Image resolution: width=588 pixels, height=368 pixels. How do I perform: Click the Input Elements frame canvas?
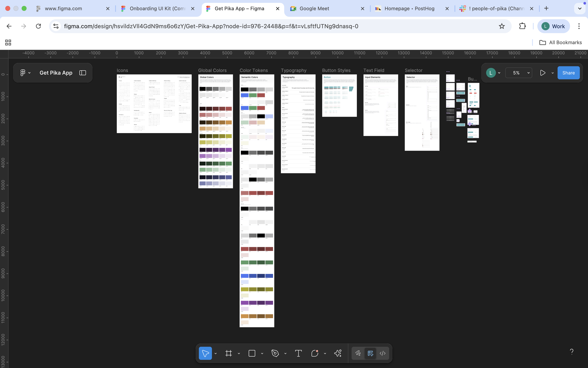pyautogui.click(x=381, y=105)
